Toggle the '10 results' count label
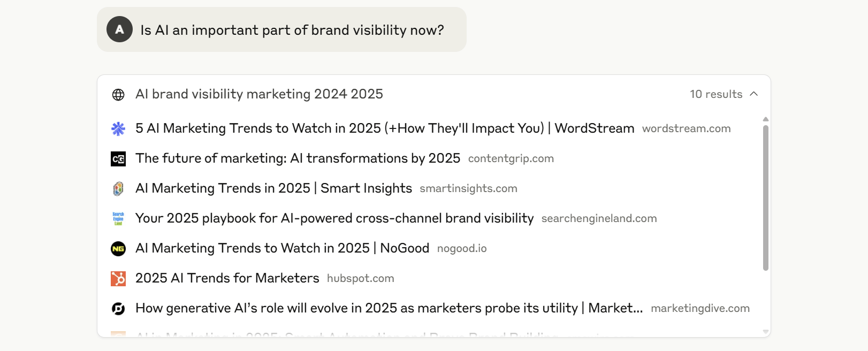This screenshot has height=351, width=868. (715, 94)
